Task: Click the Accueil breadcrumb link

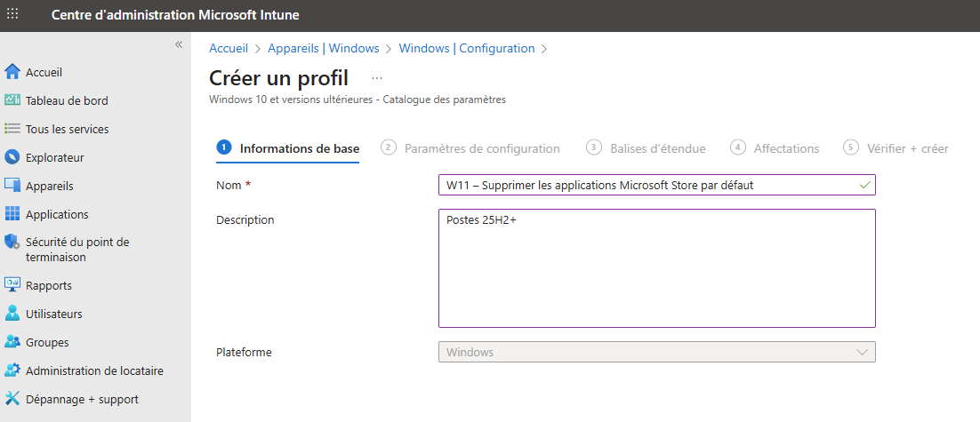Action: coord(229,48)
